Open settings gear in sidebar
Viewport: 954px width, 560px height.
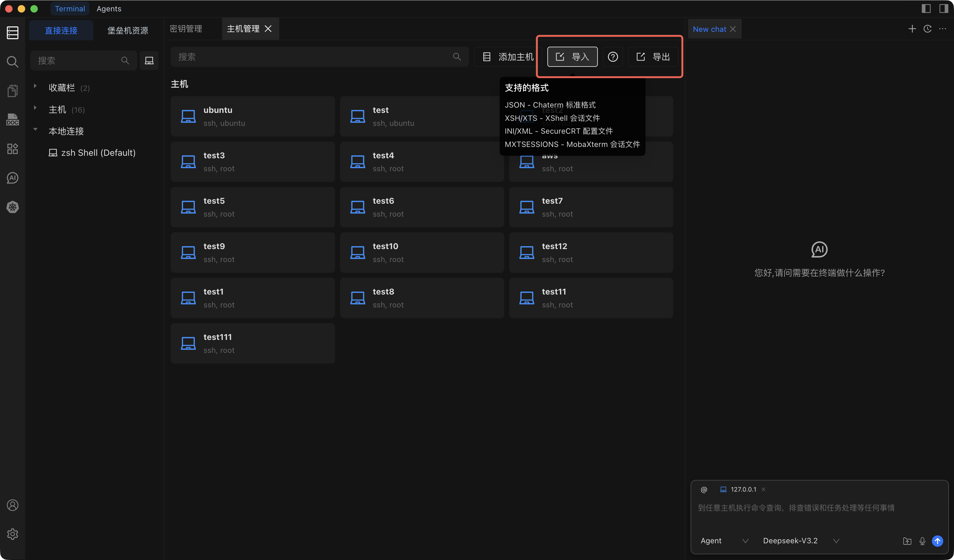(x=13, y=534)
